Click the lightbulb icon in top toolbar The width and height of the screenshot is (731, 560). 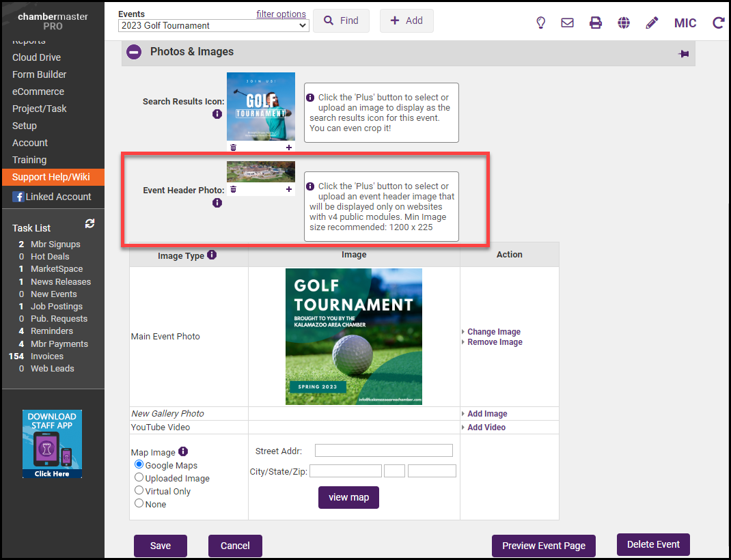click(x=540, y=23)
